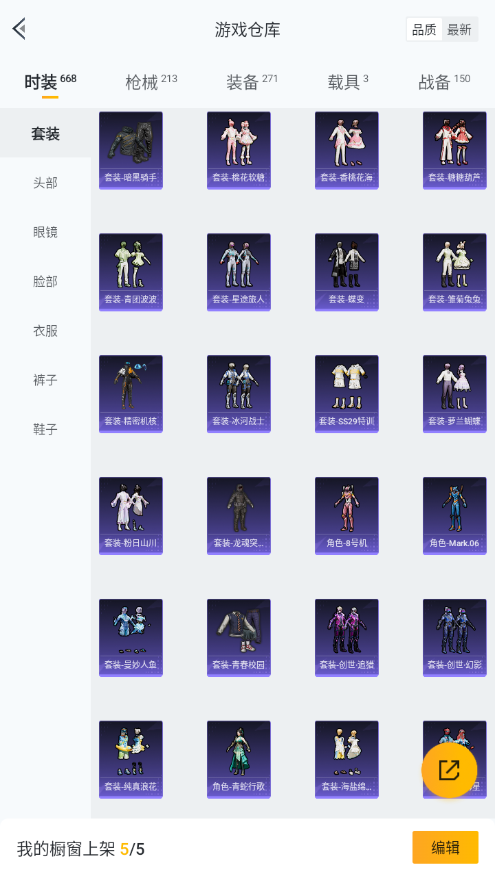Select the 套装-蝶变 outfit thumbnail
Screen dimensions: 495x876
coord(347,272)
